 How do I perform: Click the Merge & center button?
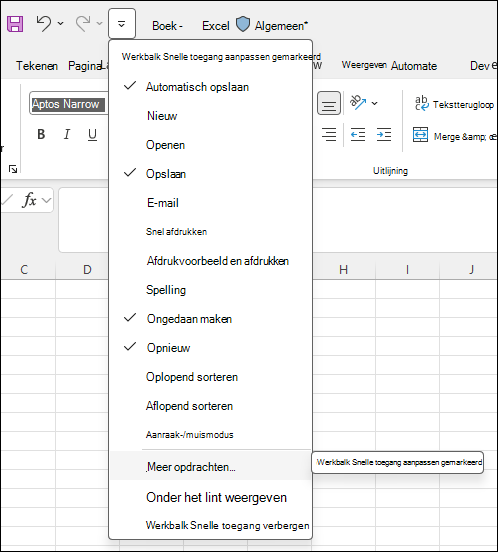(x=455, y=136)
